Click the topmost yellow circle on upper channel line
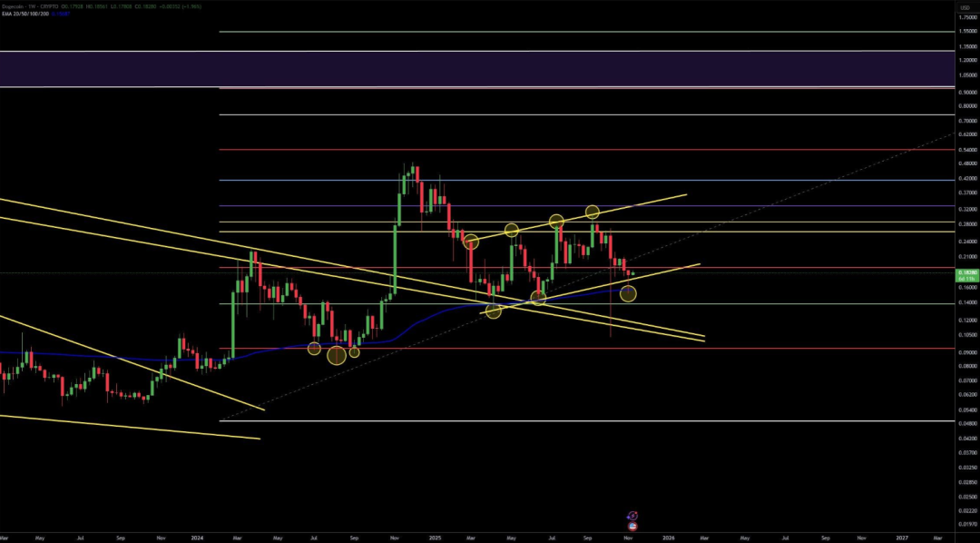Image resolution: width=980 pixels, height=543 pixels. point(593,212)
